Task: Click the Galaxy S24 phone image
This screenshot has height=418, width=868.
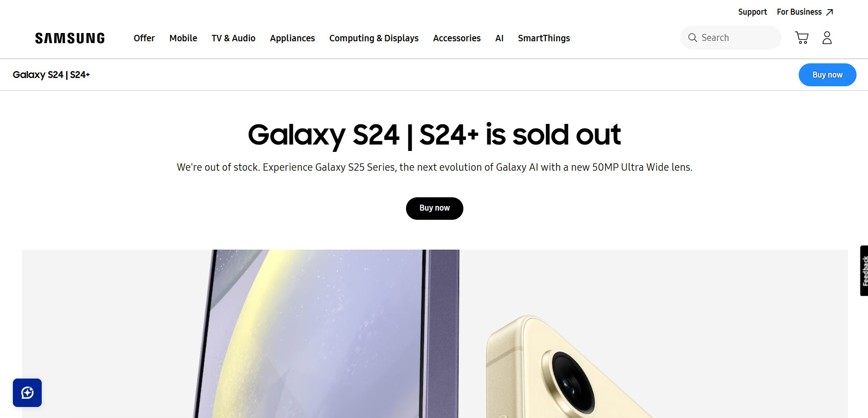Action: pyautogui.click(x=321, y=335)
